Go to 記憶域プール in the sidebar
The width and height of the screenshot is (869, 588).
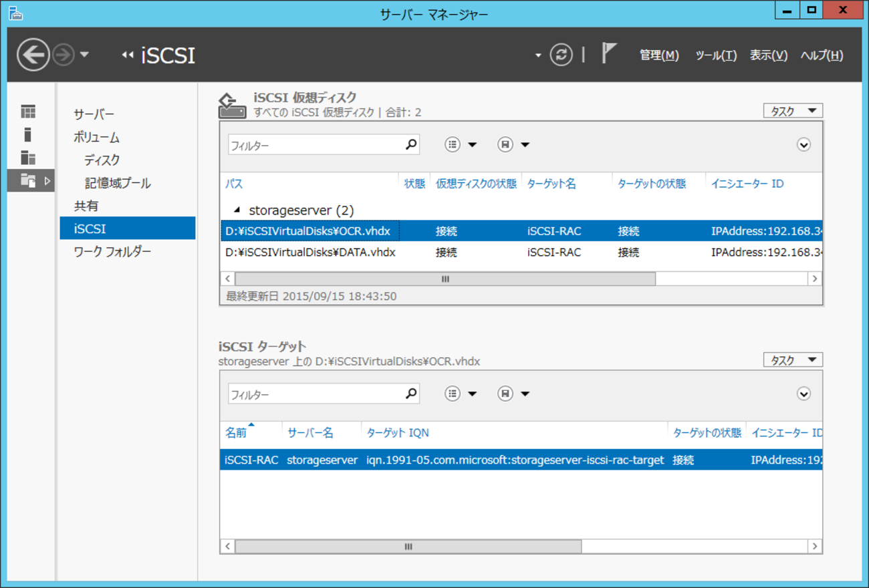[x=118, y=183]
